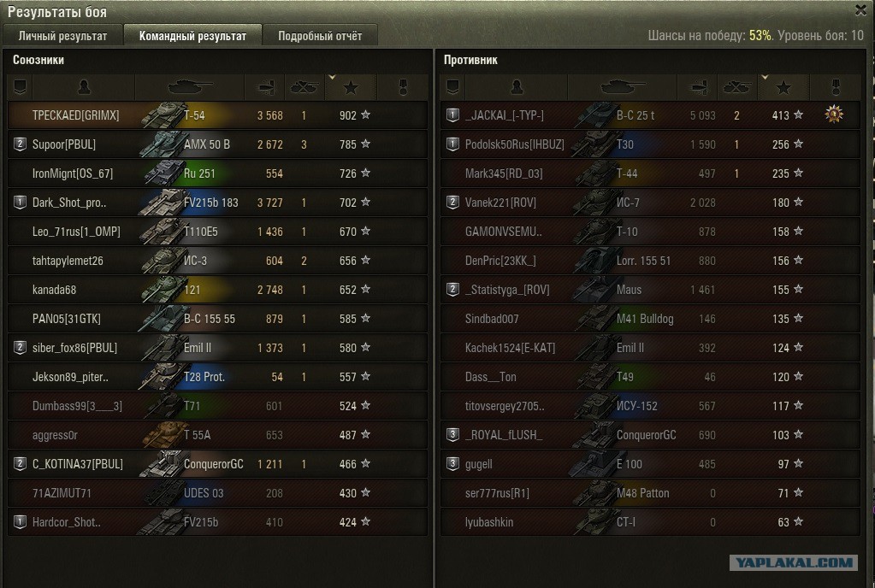Sort enemy team by experience star
The image size is (875, 588).
[783, 87]
